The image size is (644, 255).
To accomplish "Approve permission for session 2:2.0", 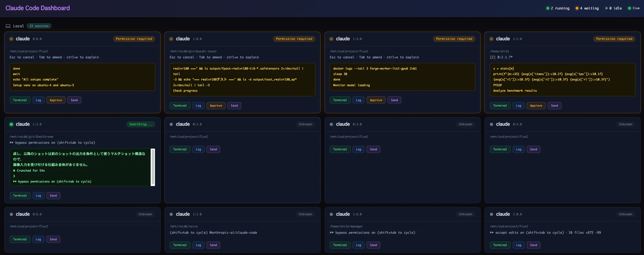I will coord(536,106).
